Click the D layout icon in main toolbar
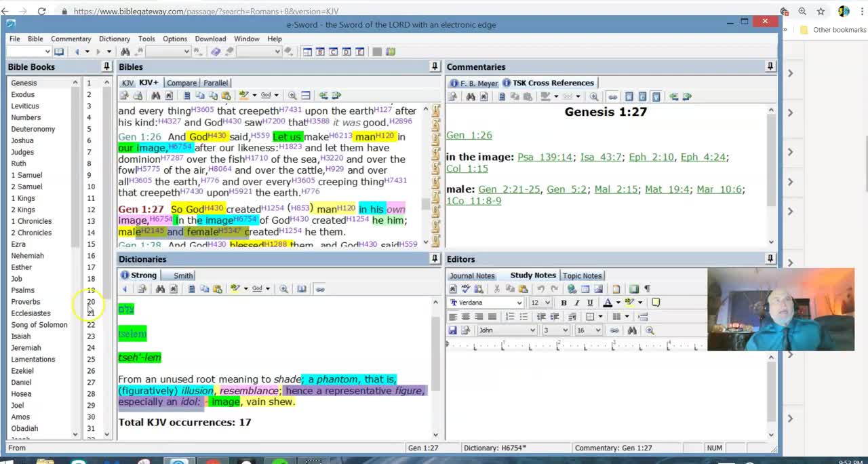The height and width of the screenshot is (464, 868). pyautogui.click(x=347, y=52)
